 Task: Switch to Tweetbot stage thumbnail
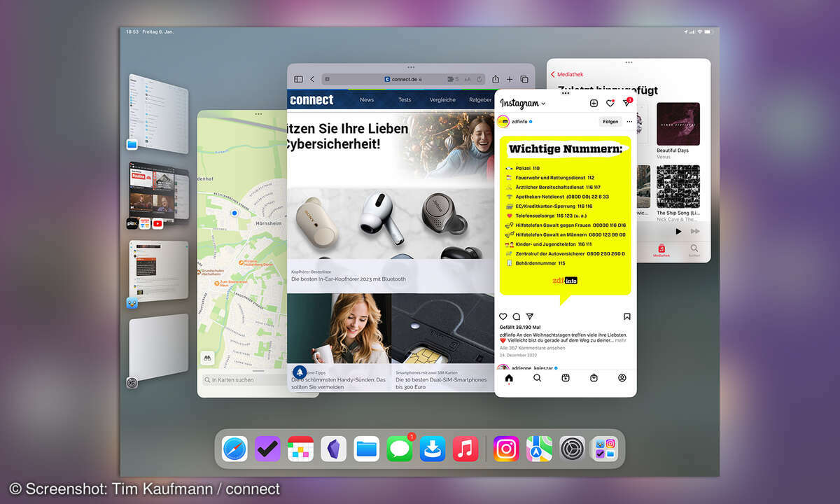159,272
